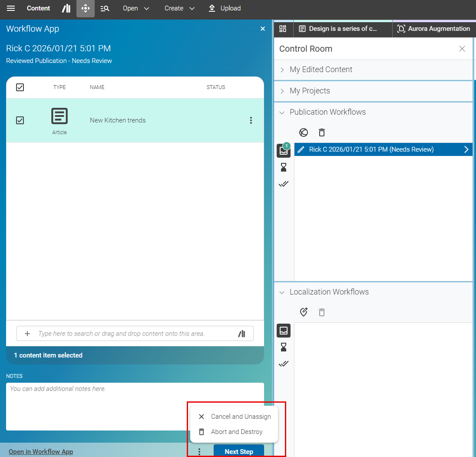Screen dimensions: 476x457
Task: Click the dashboard grid icon near Control Room tabs
Action: pos(283,29)
